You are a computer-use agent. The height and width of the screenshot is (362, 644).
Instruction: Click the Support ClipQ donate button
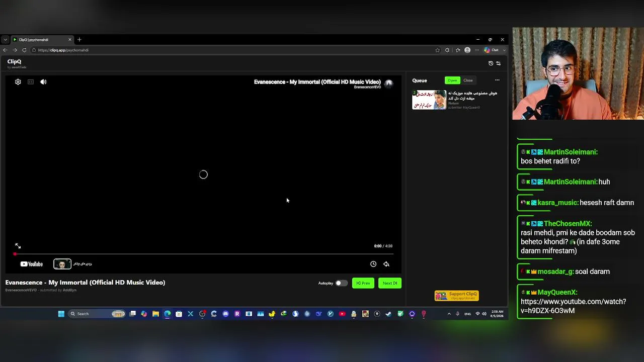point(457,296)
